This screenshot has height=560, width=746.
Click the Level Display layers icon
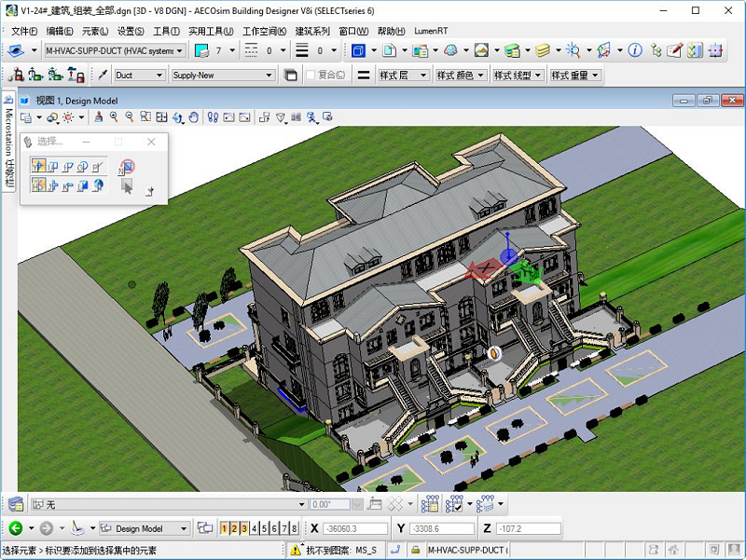pos(543,50)
